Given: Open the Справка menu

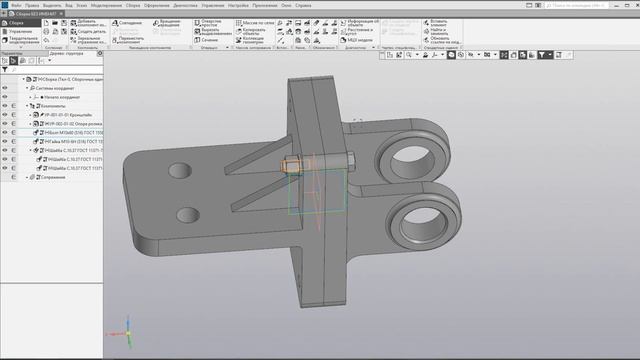Looking at the screenshot, I should [303, 5].
